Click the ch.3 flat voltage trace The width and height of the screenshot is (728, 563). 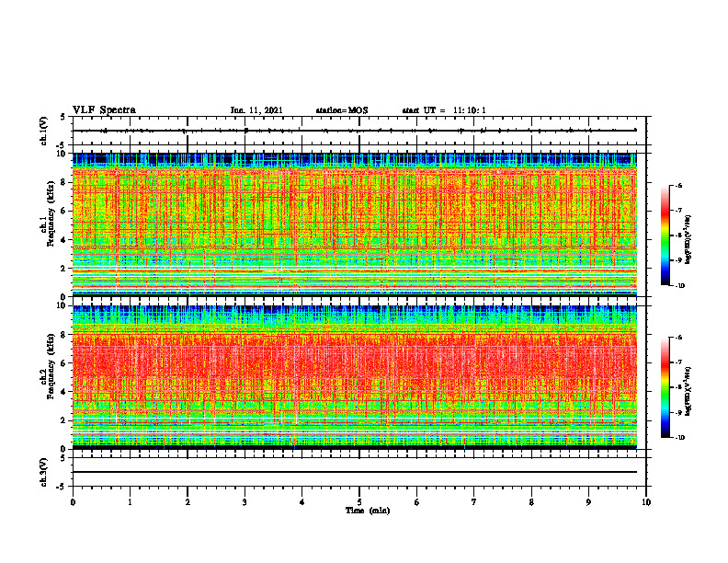tap(355, 472)
